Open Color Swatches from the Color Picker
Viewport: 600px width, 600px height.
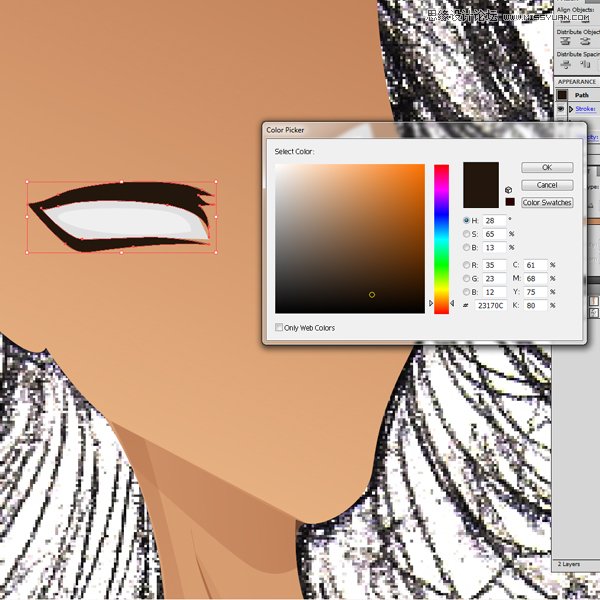click(547, 202)
